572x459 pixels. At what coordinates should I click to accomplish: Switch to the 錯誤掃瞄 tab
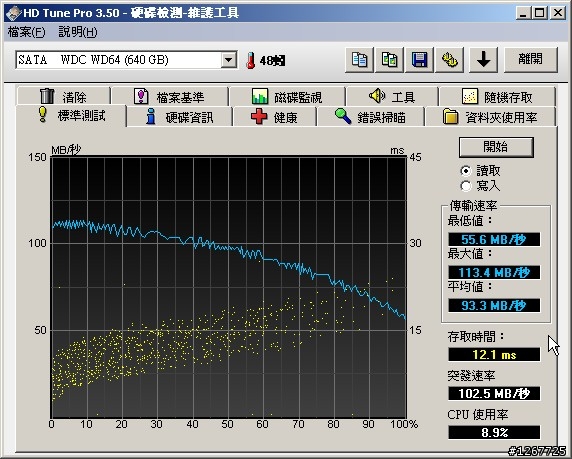[x=371, y=117]
